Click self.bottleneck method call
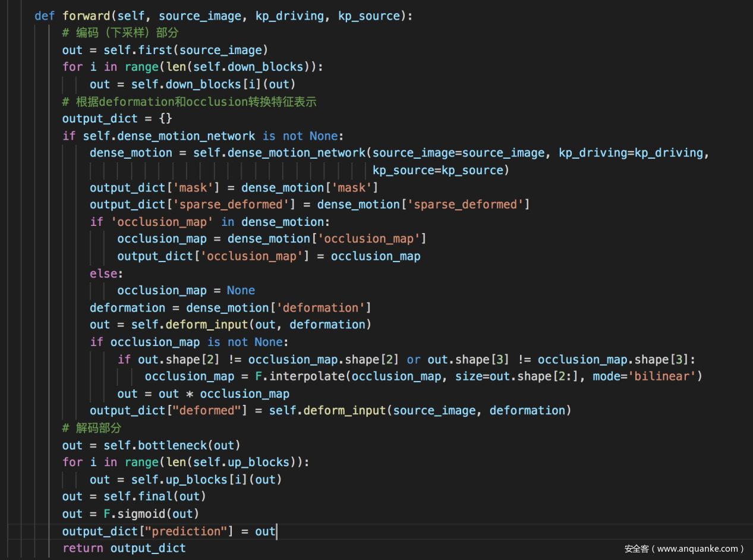Image resolution: width=753 pixels, height=560 pixels. click(x=156, y=445)
